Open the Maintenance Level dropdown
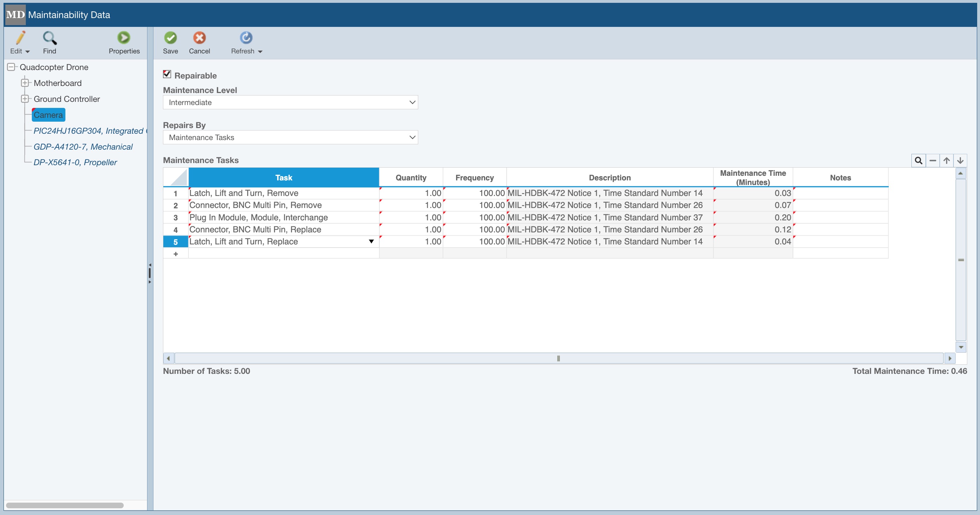 point(412,102)
